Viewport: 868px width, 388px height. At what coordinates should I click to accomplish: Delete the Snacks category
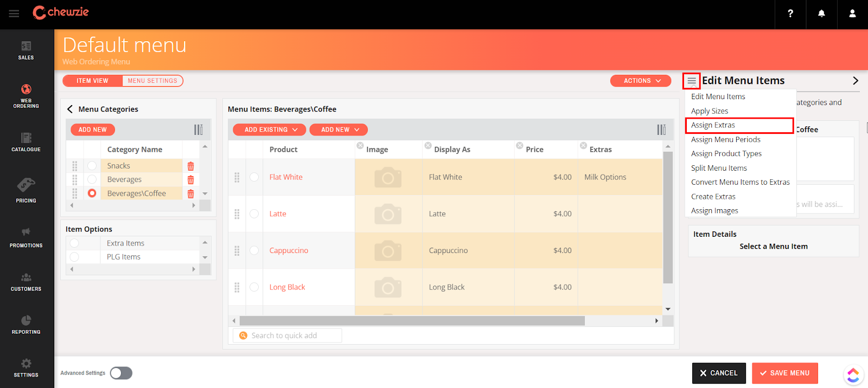pos(190,166)
